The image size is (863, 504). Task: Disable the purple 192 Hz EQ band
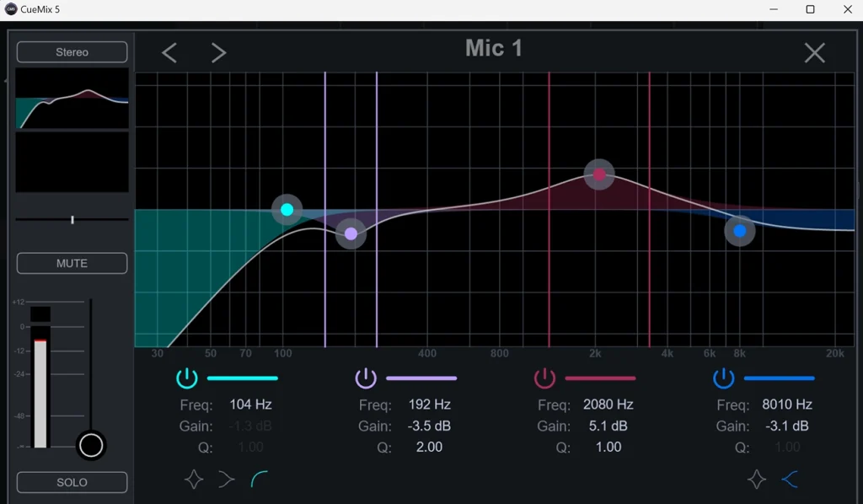[x=366, y=378]
